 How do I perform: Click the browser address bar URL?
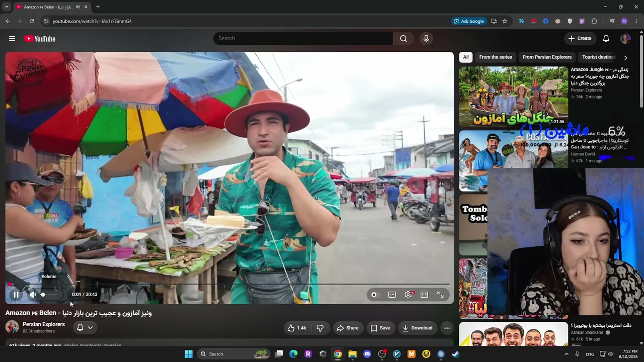[x=92, y=21]
